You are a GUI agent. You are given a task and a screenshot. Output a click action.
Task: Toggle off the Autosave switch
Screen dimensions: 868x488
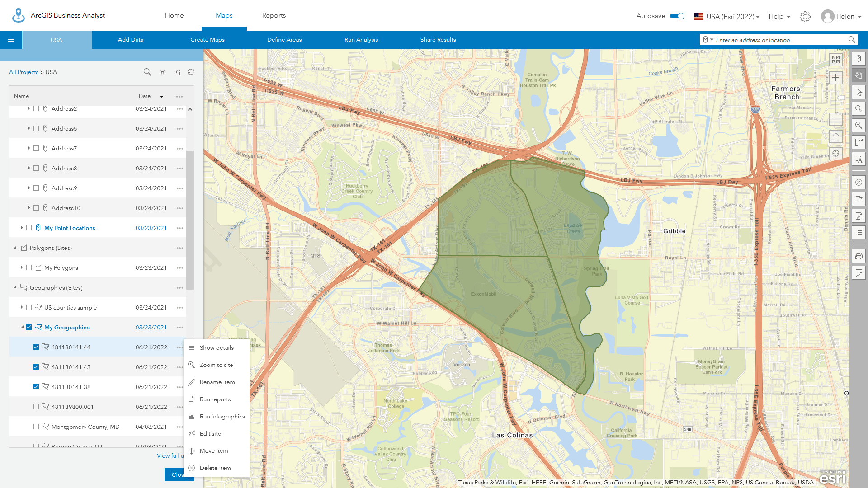click(x=678, y=16)
